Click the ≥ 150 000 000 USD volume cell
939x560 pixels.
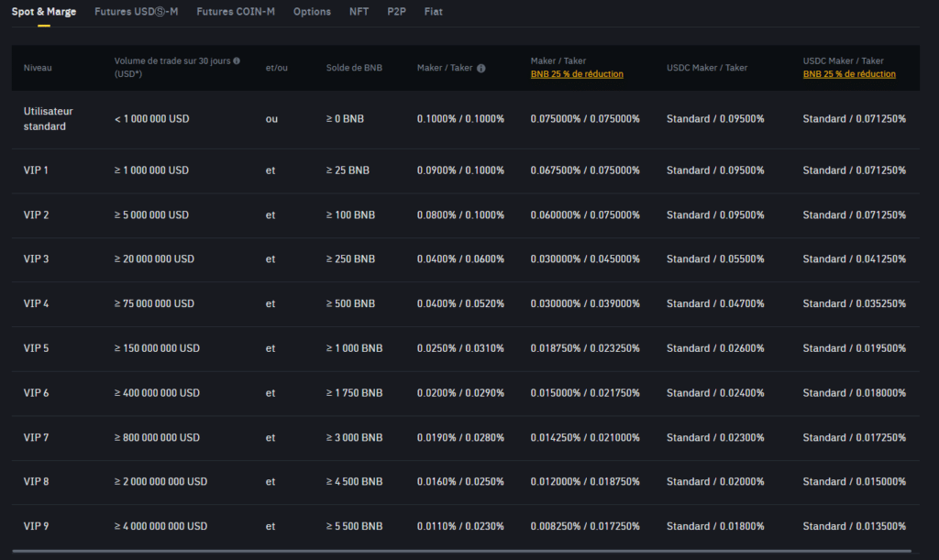pyautogui.click(x=157, y=348)
